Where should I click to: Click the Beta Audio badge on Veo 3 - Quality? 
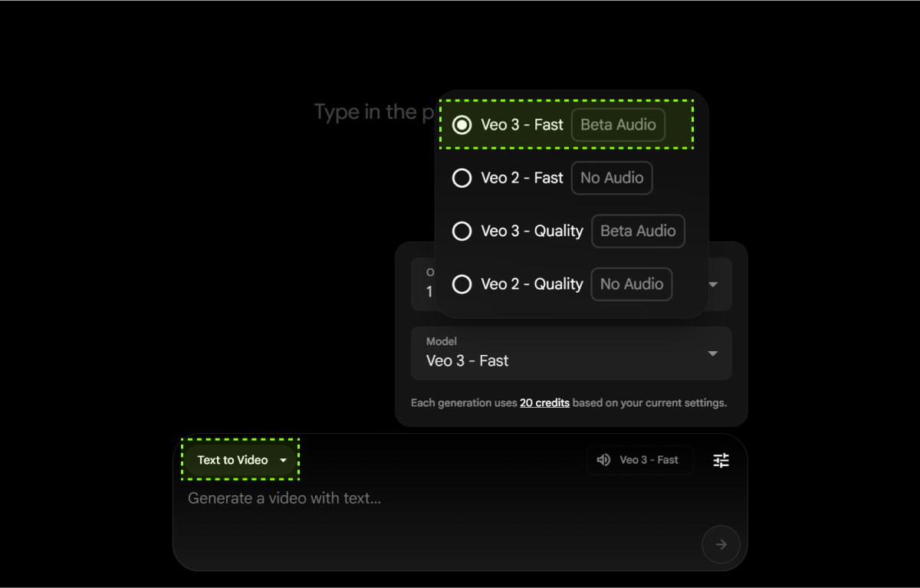click(638, 231)
